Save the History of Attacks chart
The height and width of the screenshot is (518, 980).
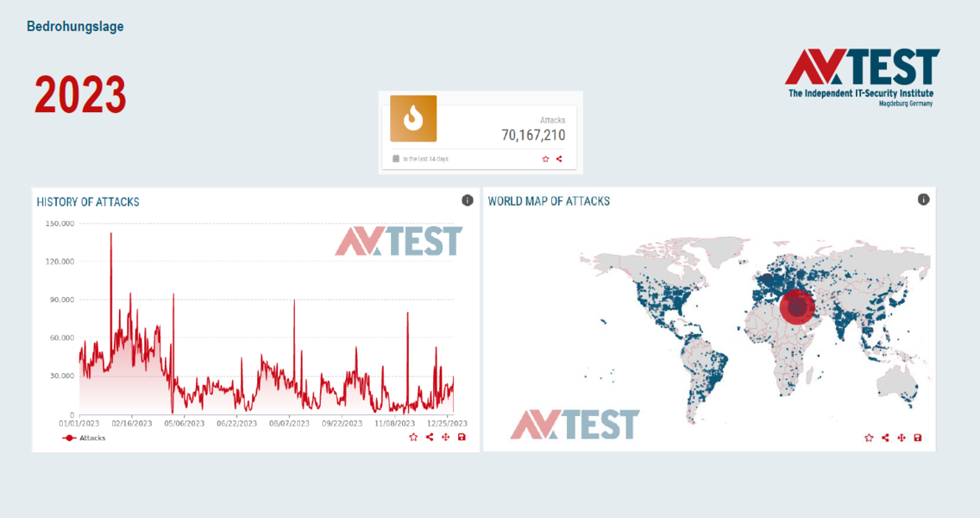462,437
